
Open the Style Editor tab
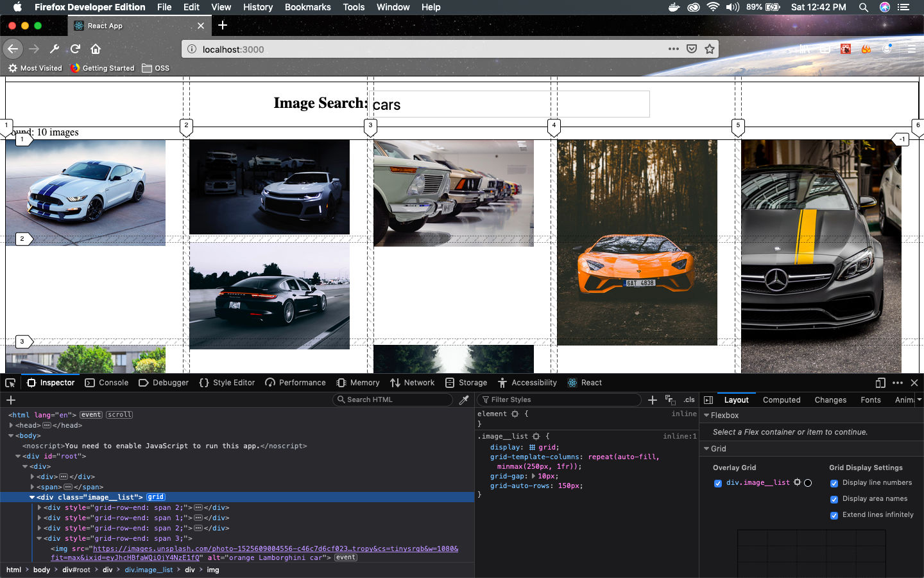click(x=227, y=383)
